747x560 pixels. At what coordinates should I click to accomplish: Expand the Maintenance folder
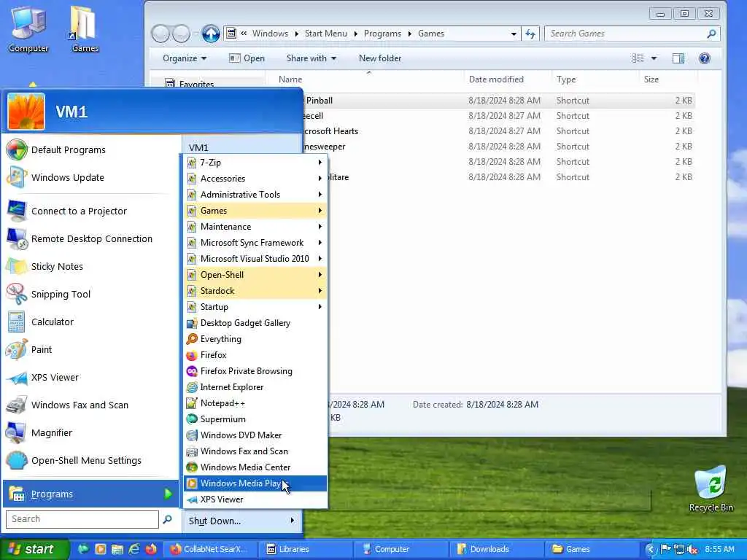pos(255,227)
